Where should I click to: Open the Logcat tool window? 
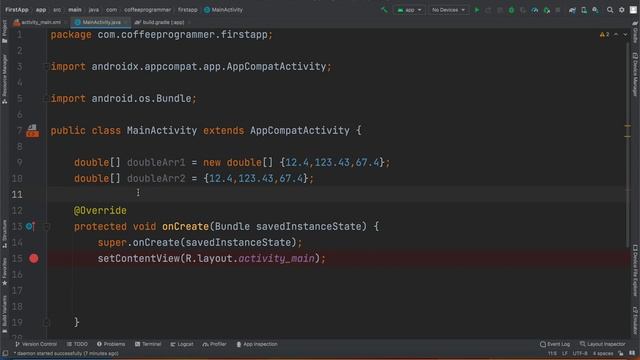182,344
